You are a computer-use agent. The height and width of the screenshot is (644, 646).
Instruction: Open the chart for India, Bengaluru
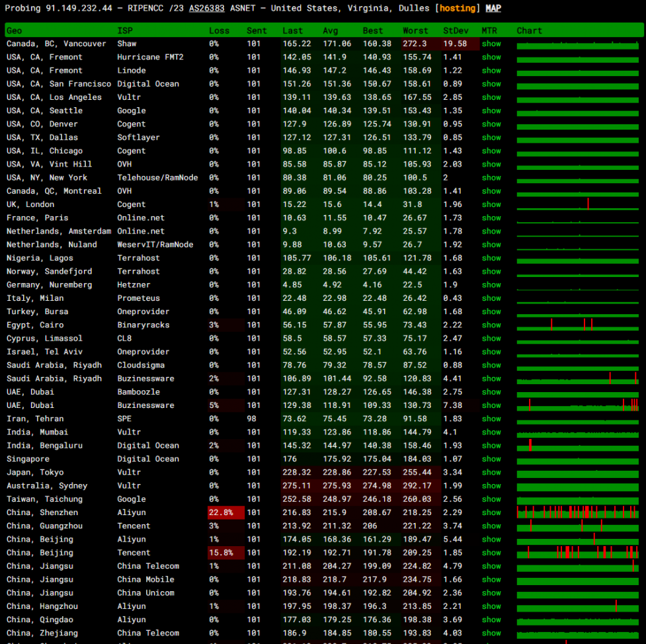pos(578,445)
